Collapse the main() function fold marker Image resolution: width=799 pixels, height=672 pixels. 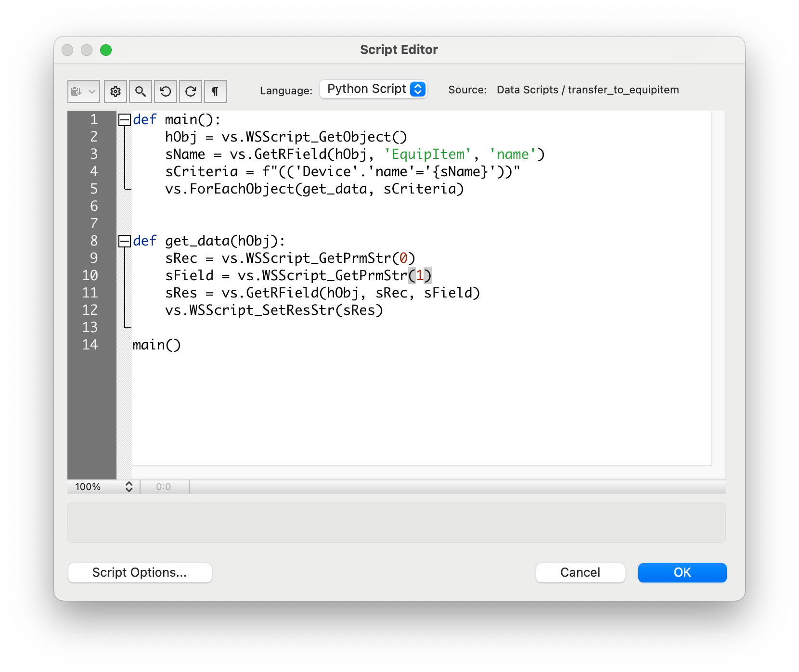[125, 120]
